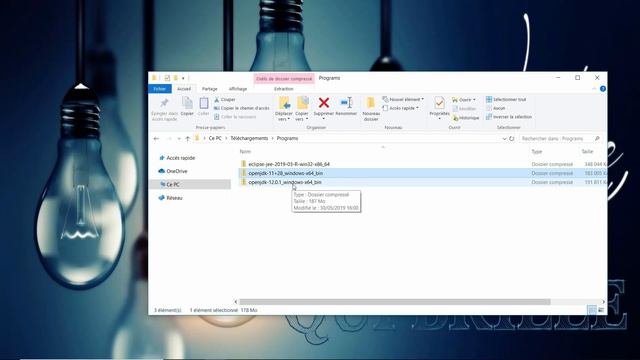640x360 pixels.
Task: Click the horizontal scrollbar thumb
Action: tap(395, 302)
